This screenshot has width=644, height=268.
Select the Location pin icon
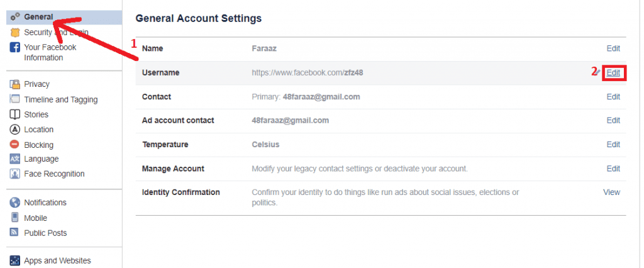tap(15, 130)
